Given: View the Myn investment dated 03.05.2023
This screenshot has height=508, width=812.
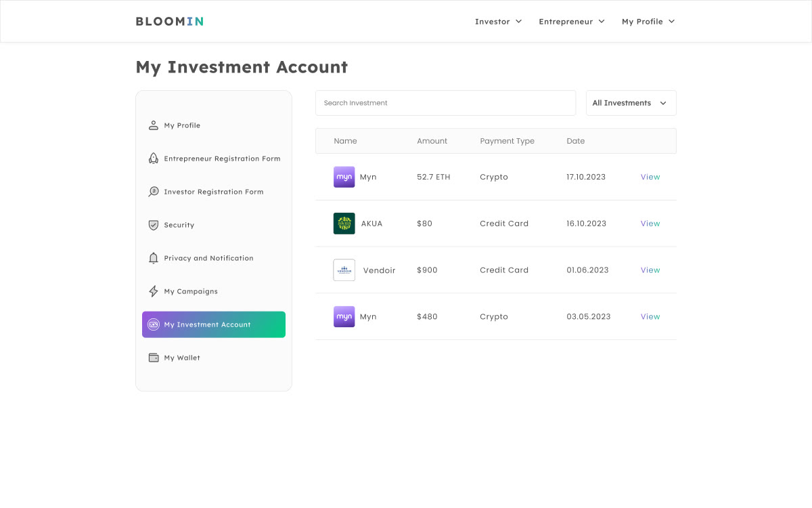Looking at the screenshot, I should (650, 316).
